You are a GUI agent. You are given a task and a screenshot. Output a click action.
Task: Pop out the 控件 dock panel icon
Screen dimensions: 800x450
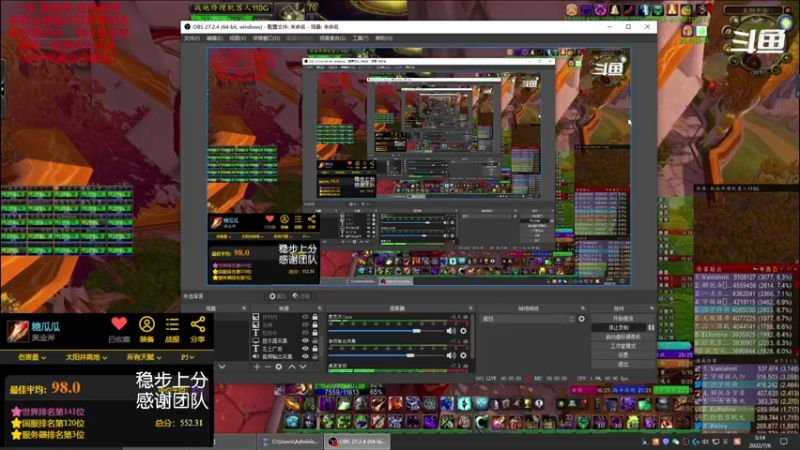point(652,308)
